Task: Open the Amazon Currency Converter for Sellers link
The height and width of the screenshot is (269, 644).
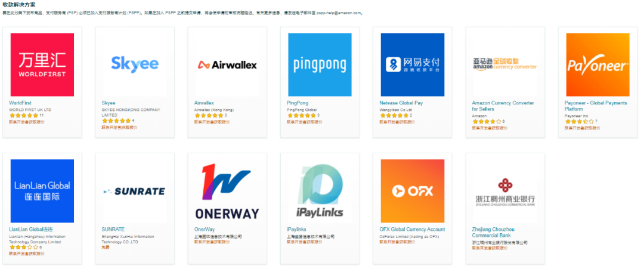Action: point(503,106)
